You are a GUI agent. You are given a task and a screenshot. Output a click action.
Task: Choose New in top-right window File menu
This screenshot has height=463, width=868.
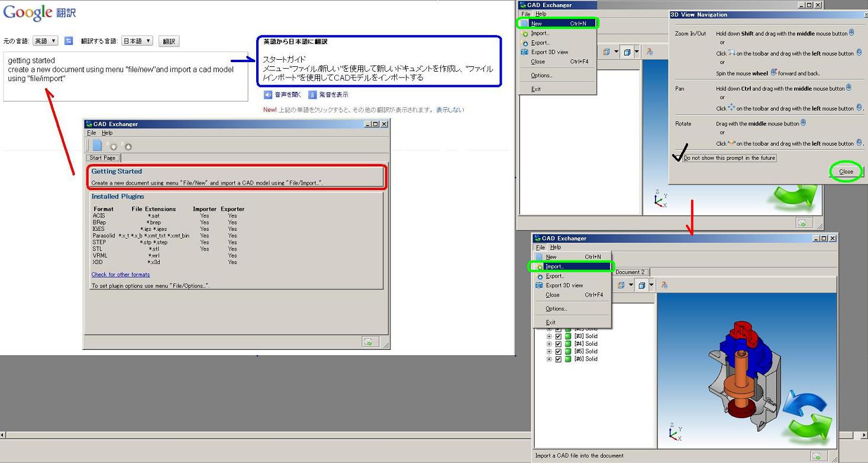click(558, 24)
